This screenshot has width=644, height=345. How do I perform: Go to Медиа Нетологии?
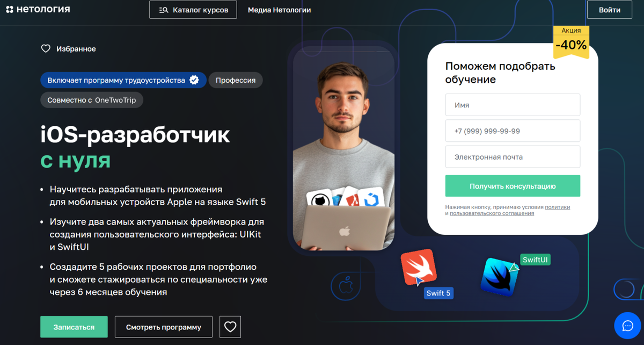[x=279, y=10]
